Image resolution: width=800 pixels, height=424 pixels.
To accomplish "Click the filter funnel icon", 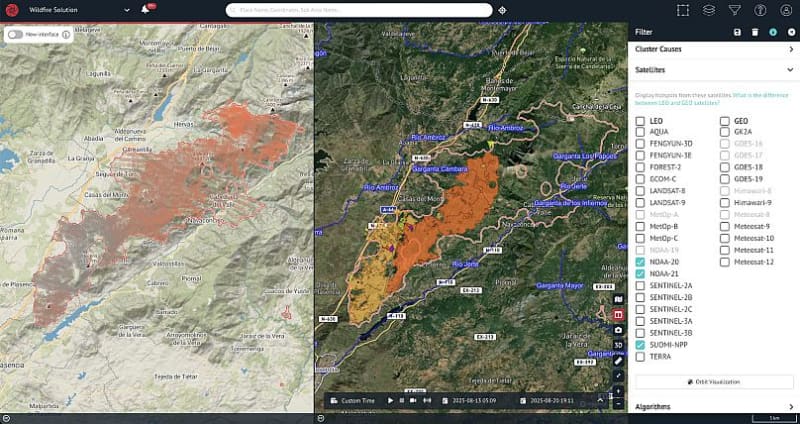I will point(735,10).
